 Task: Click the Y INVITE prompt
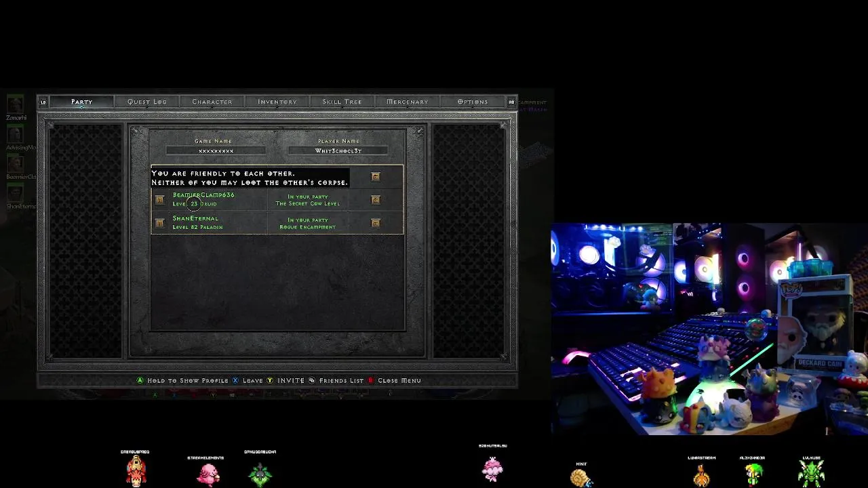[x=285, y=380]
